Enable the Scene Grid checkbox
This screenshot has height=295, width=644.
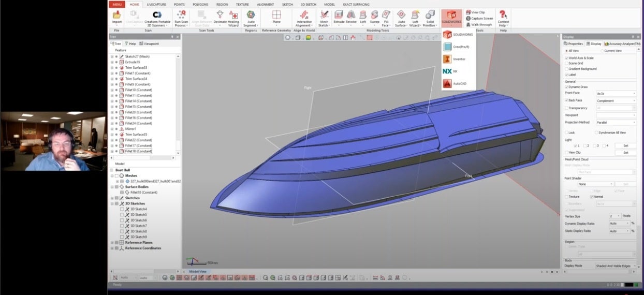pos(567,63)
